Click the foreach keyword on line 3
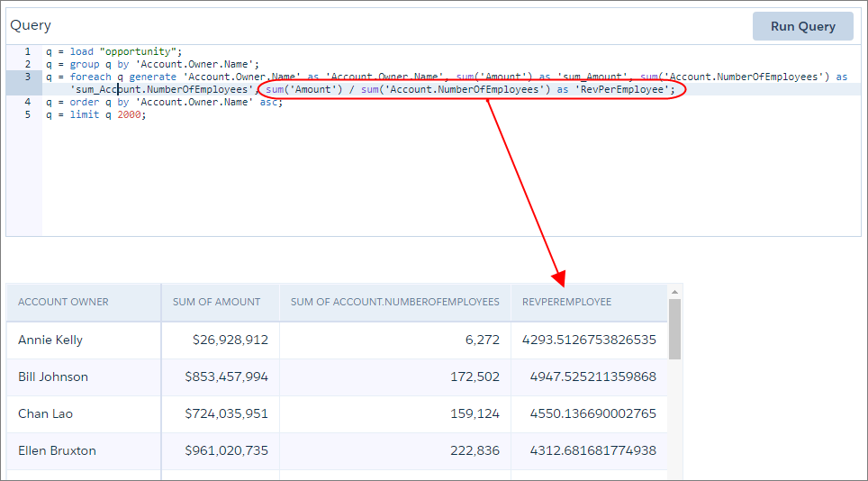The image size is (868, 481). click(x=90, y=77)
